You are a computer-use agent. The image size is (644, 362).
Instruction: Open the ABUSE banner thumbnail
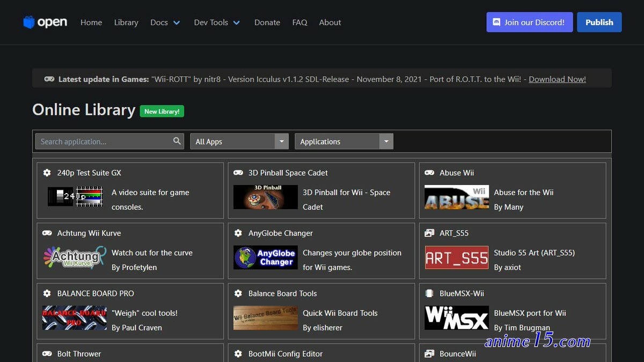coord(457,197)
